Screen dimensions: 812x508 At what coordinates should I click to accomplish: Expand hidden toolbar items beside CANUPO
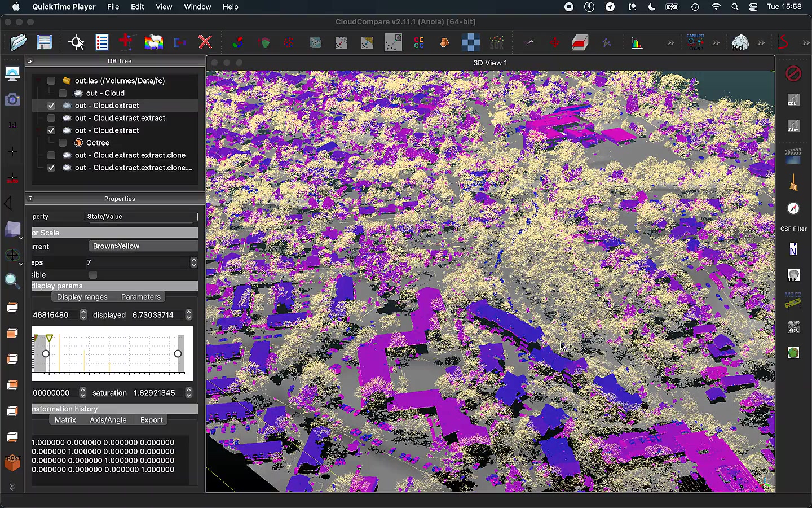716,43
